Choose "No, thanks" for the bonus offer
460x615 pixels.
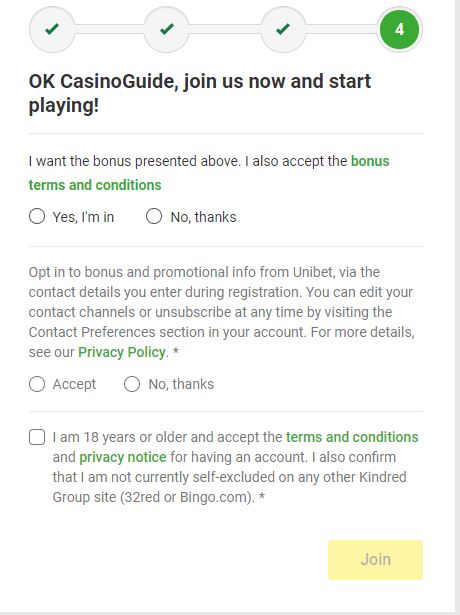[154, 216]
